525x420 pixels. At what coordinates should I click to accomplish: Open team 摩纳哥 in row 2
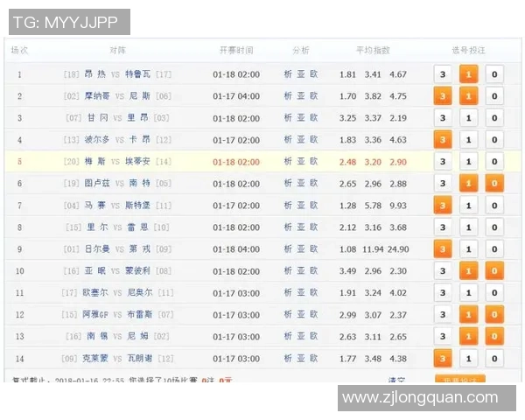97,96
